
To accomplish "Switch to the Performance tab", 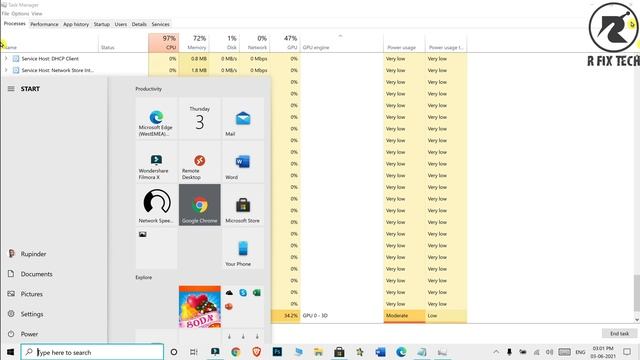I will coord(44,24).
